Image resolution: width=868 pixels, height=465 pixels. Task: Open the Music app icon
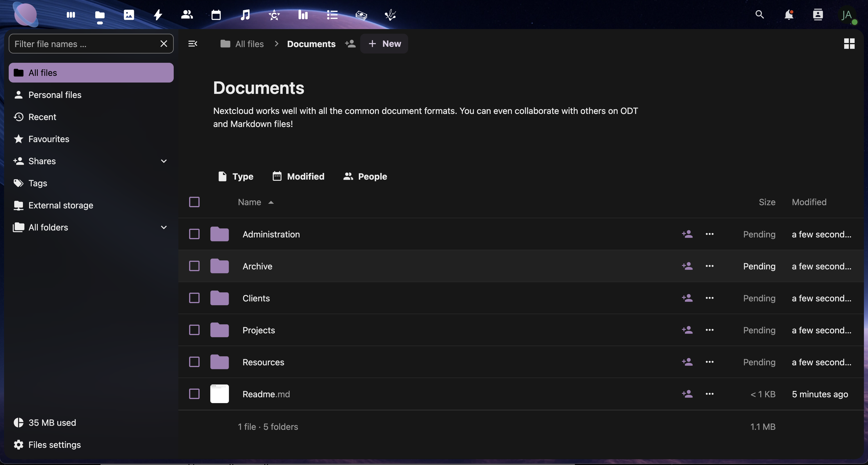[245, 15]
